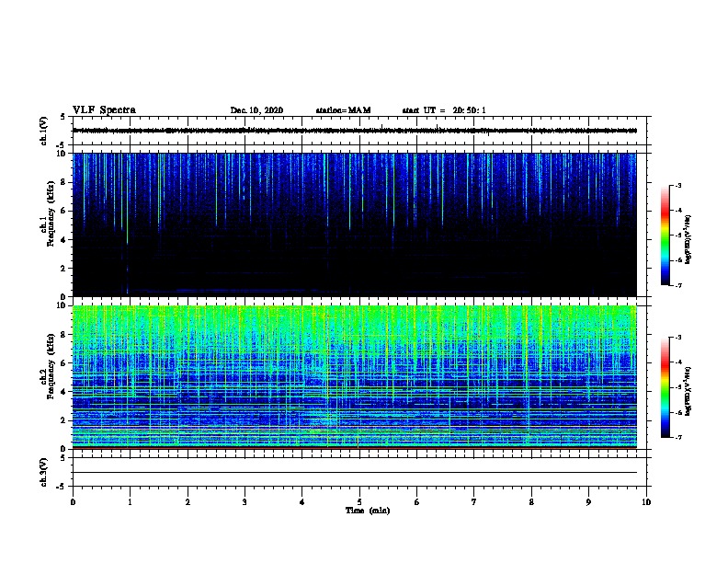Screen dimensions: 728x563
Task: Click the ch.2 spectrogram panel
Action: coord(355,377)
